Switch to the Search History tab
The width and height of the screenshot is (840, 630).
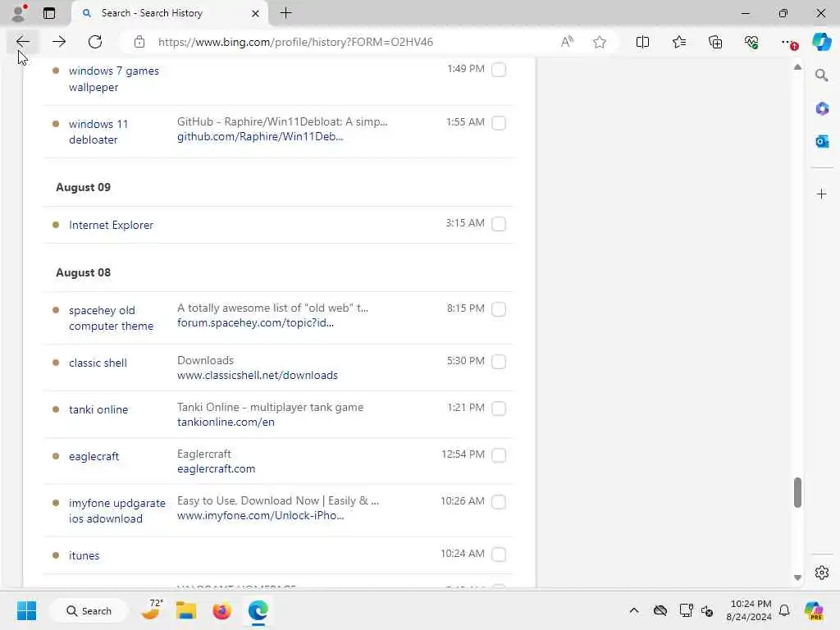(x=169, y=13)
